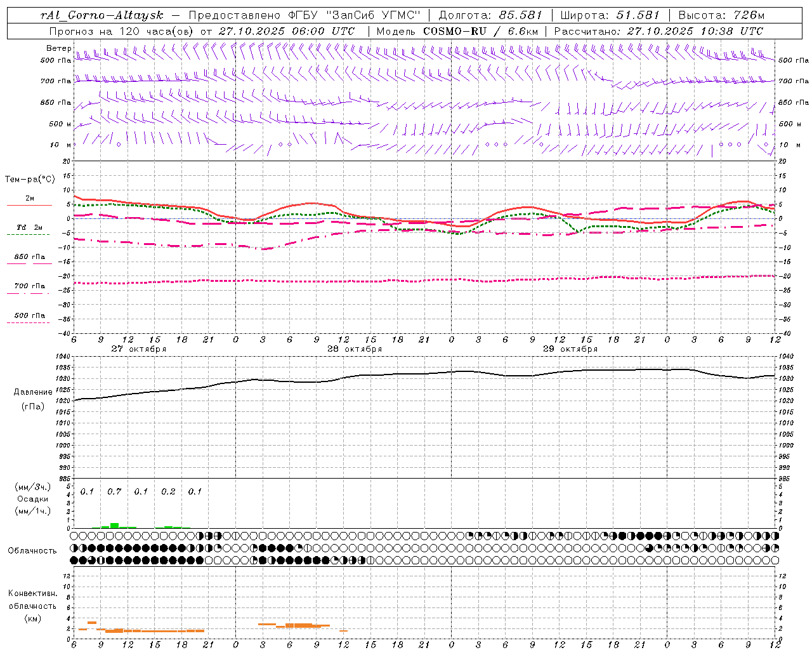The width and height of the screenshot is (812, 650).
Task: Click the red 2м legend line
Action: [29, 205]
